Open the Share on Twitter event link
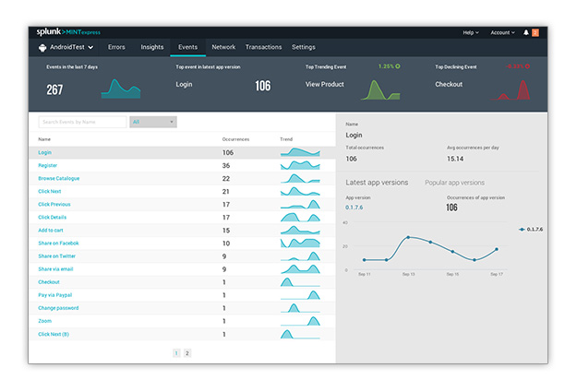The image size is (577, 392). pos(56,255)
